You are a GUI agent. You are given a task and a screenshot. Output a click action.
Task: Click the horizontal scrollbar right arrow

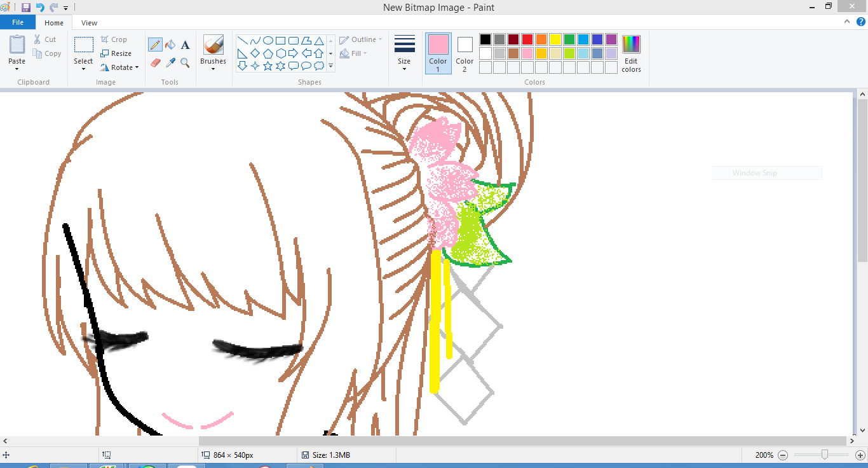click(x=851, y=441)
